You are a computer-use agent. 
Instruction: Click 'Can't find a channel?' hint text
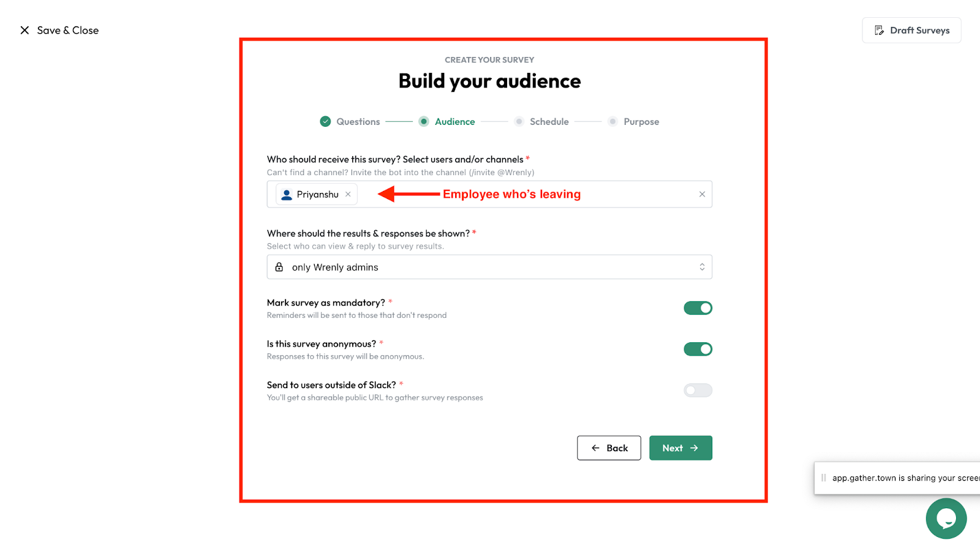401,173
